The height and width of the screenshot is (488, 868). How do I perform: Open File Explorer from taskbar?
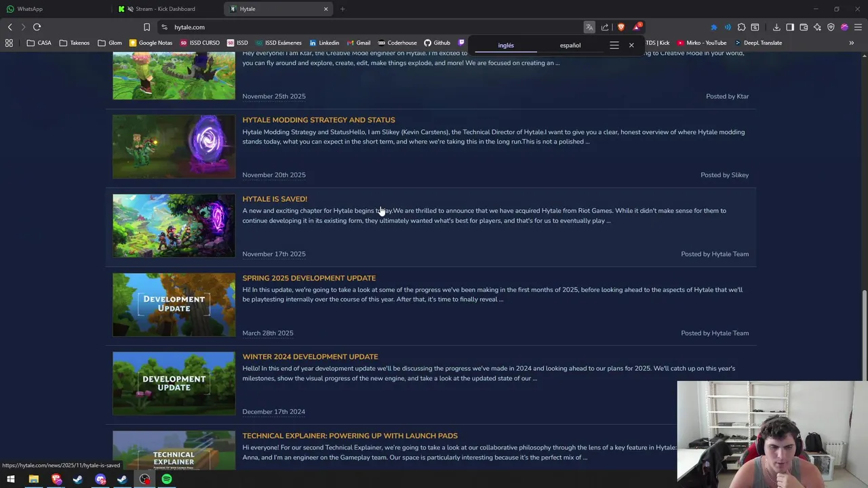pos(33,479)
